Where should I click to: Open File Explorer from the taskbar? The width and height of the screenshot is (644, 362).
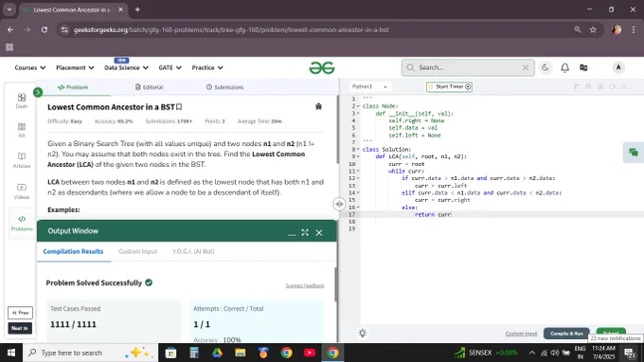click(241, 353)
